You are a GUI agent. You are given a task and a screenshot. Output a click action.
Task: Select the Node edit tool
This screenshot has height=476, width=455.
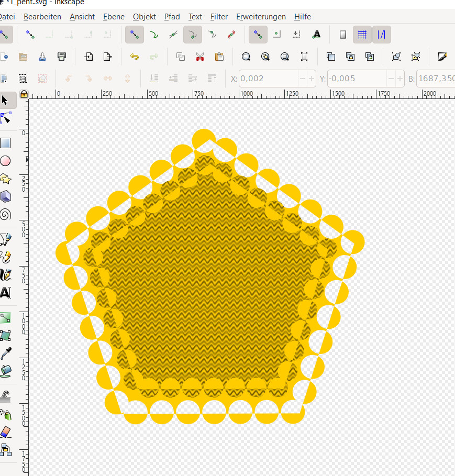tap(5, 118)
